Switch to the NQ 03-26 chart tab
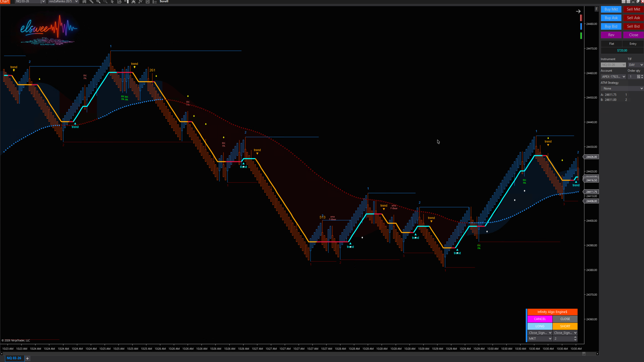The image size is (644, 362). tap(14, 358)
